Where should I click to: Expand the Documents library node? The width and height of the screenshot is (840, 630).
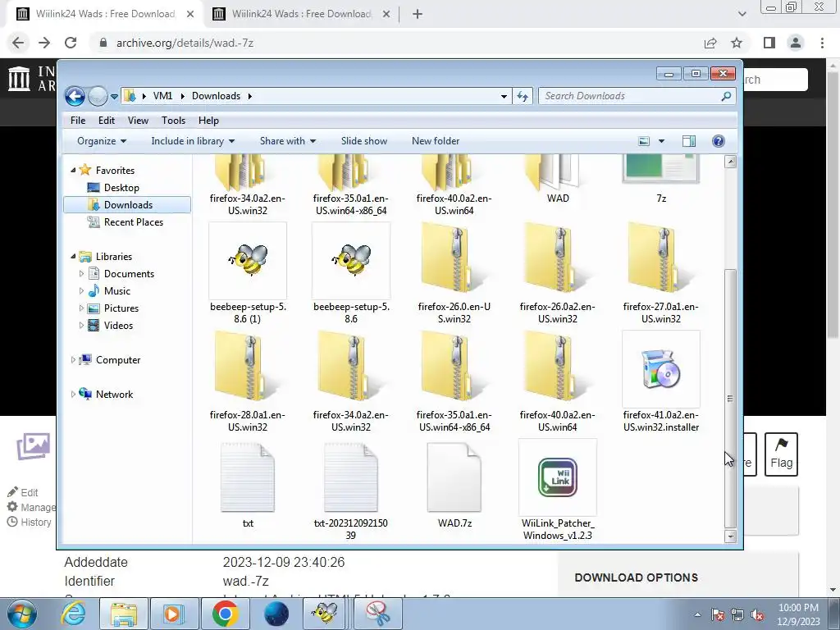(x=81, y=274)
